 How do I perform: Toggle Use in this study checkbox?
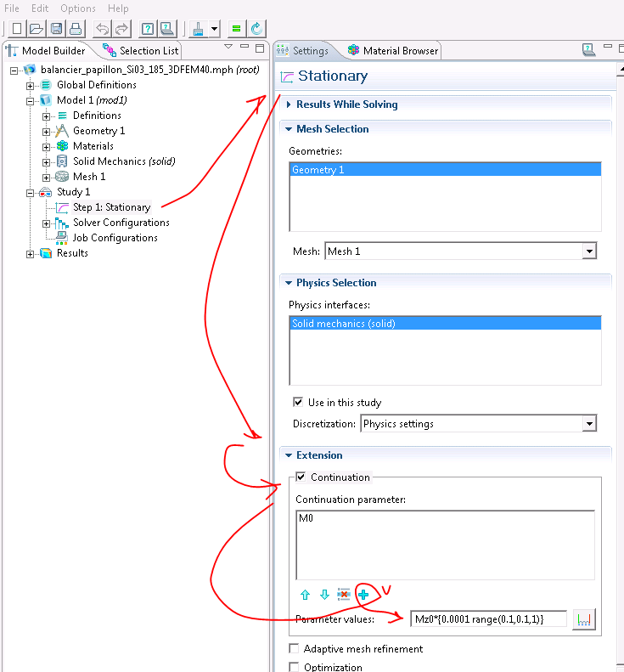pyautogui.click(x=298, y=403)
